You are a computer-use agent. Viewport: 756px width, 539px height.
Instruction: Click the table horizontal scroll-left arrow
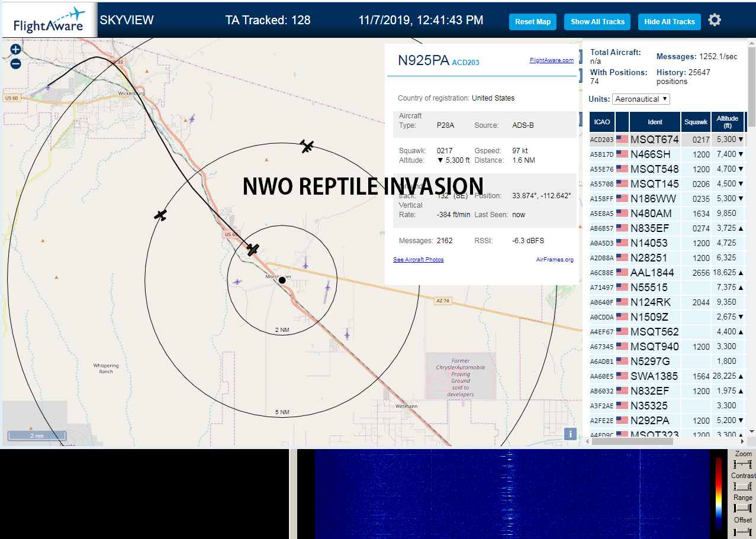[x=587, y=441]
